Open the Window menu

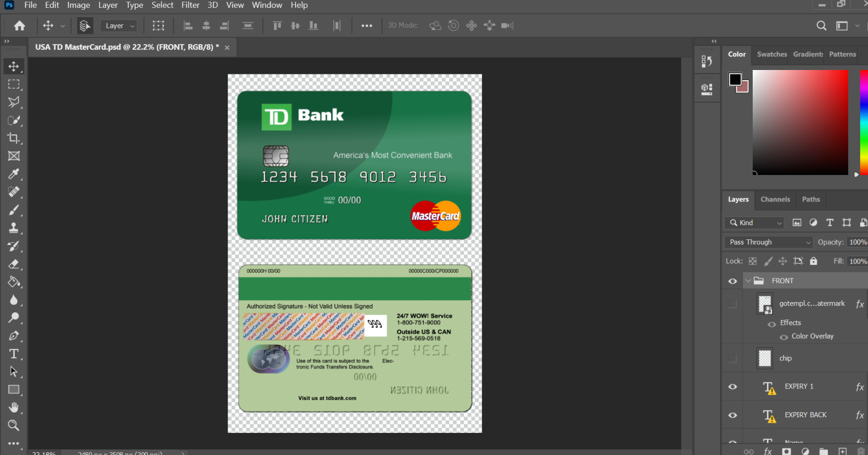267,5
